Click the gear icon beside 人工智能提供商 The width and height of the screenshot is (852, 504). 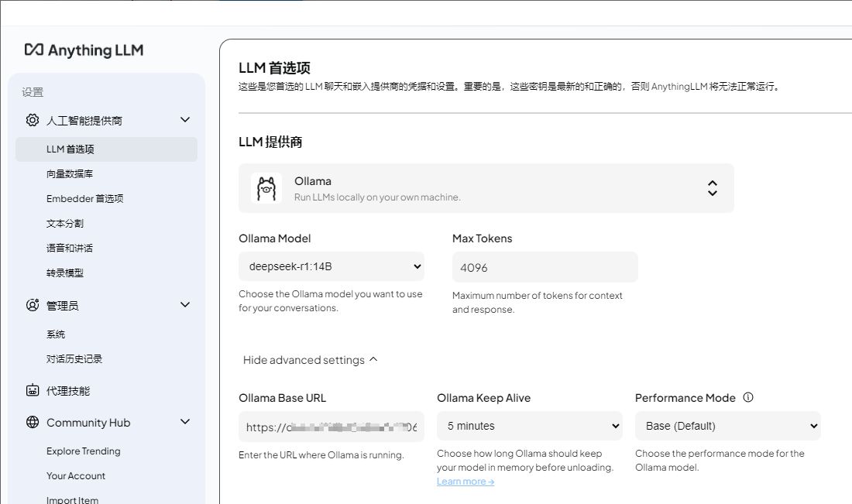[33, 120]
